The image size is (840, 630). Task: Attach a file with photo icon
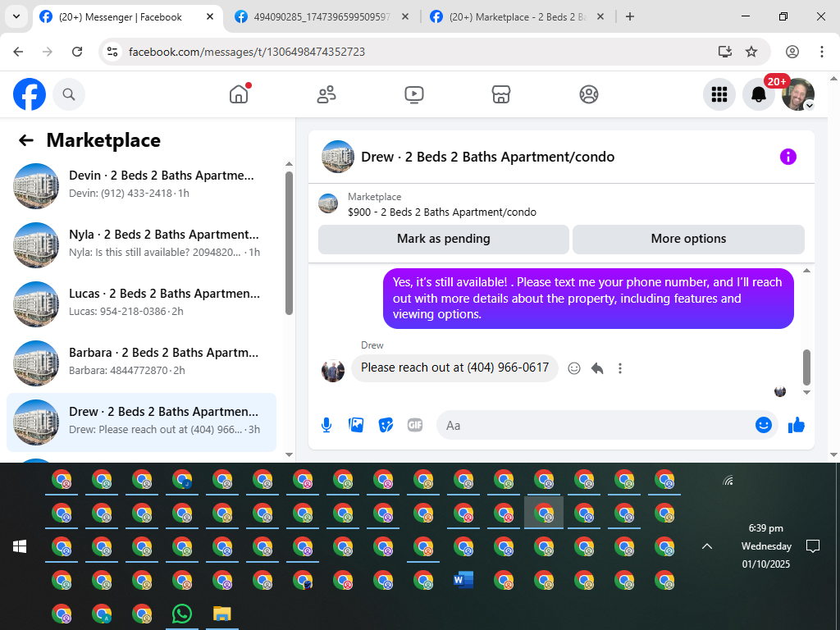(x=356, y=426)
